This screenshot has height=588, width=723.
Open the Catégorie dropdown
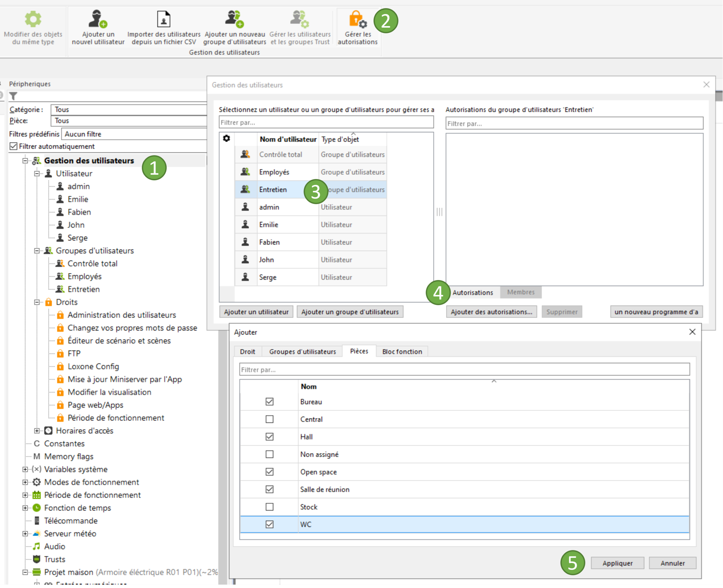click(x=129, y=109)
